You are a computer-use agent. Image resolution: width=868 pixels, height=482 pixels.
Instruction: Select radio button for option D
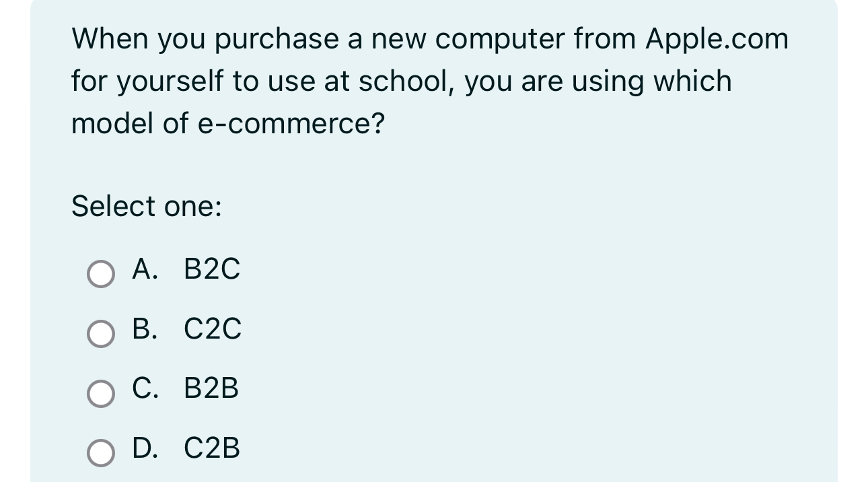coord(100,451)
